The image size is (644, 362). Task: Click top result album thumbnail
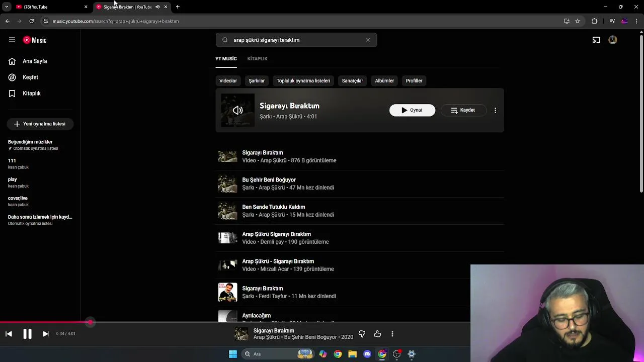(x=237, y=110)
